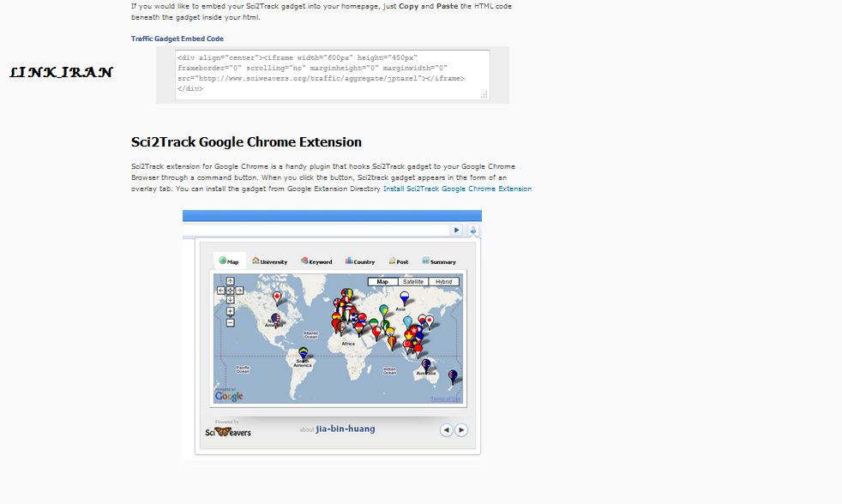Click the Brazil flag pin on South America

304,354
